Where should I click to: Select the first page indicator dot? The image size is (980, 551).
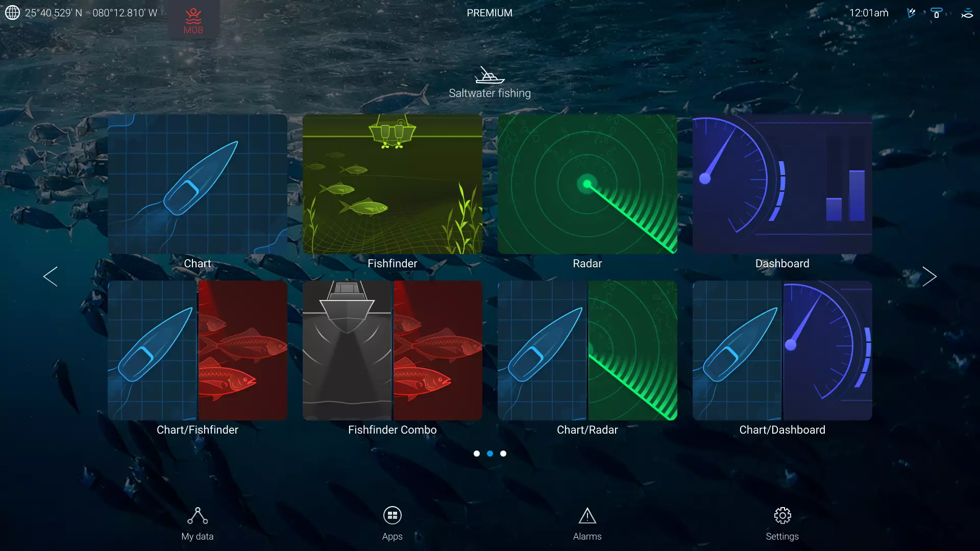[x=477, y=454]
